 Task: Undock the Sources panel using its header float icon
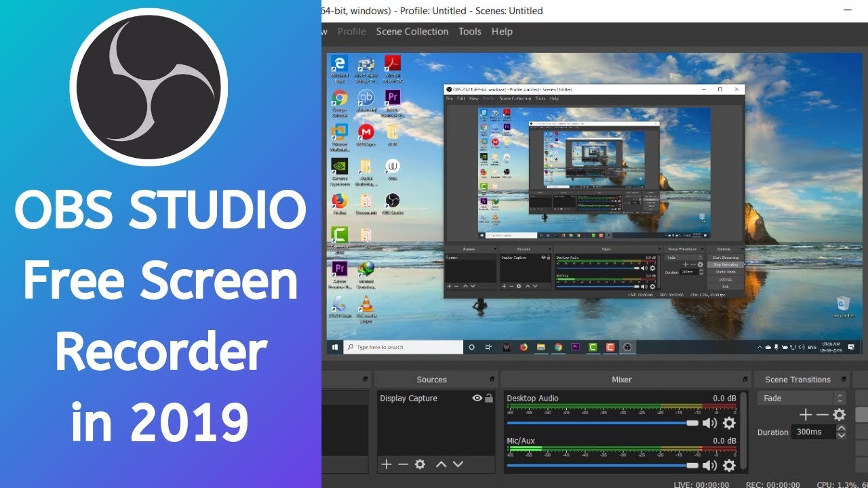pos(493,380)
